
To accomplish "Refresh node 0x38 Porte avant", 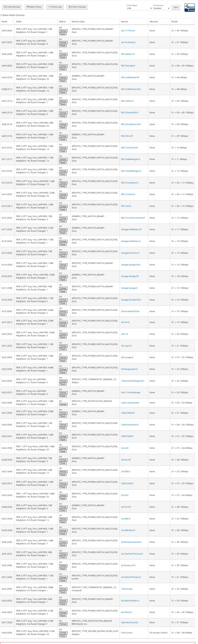I will pos(63,633).
